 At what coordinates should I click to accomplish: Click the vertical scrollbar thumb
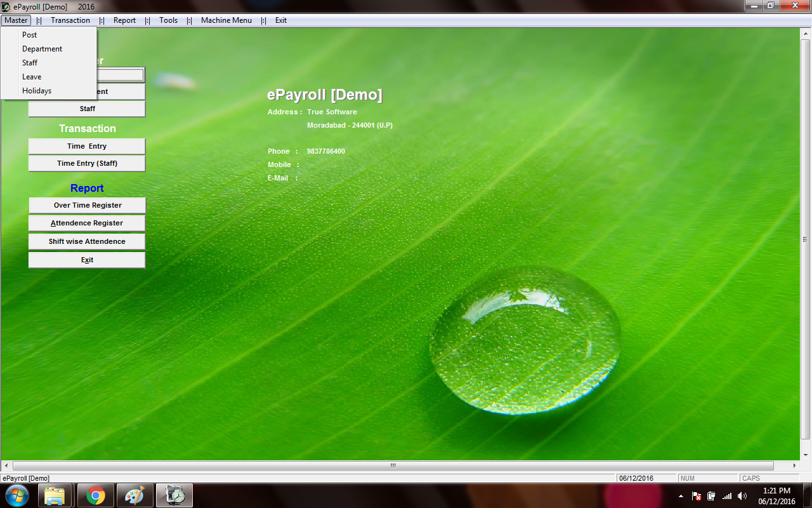tap(806, 239)
